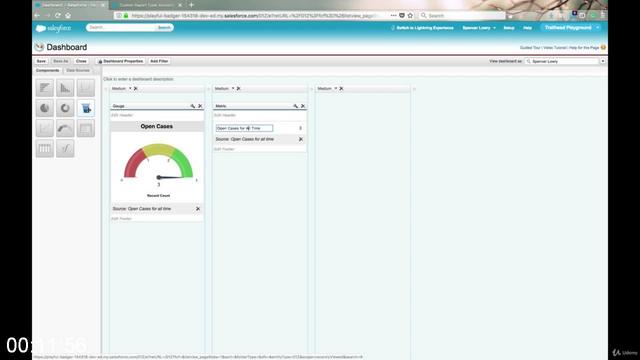The height and width of the screenshot is (360, 640).
Task: Remove the Metric component
Action: click(x=303, y=106)
